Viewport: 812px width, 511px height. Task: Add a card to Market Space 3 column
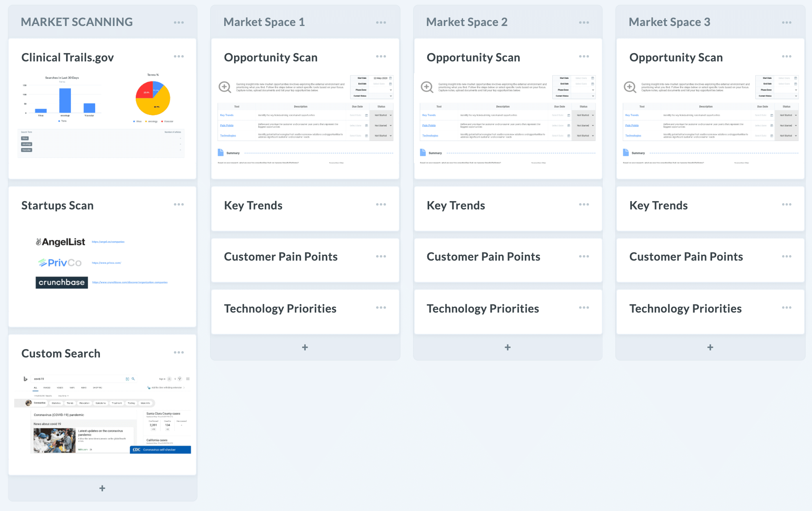click(x=710, y=347)
